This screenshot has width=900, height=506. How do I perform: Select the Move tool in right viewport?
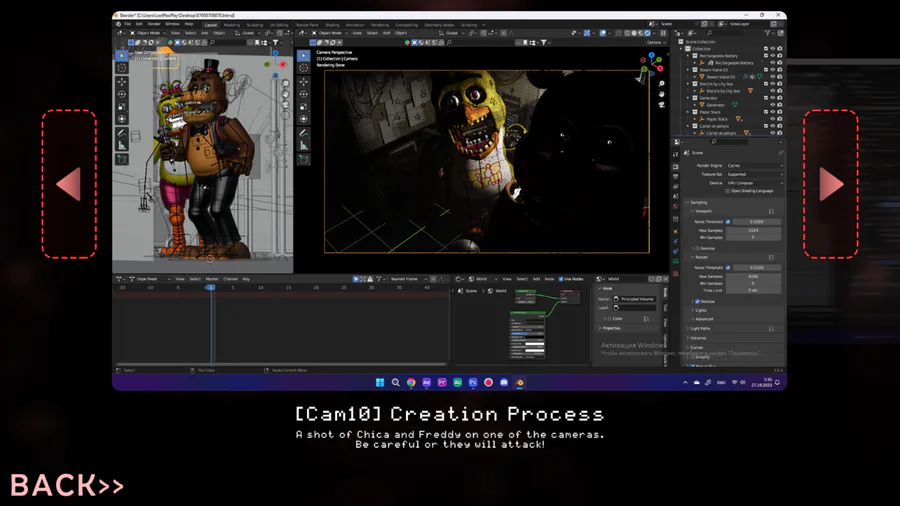(x=304, y=81)
